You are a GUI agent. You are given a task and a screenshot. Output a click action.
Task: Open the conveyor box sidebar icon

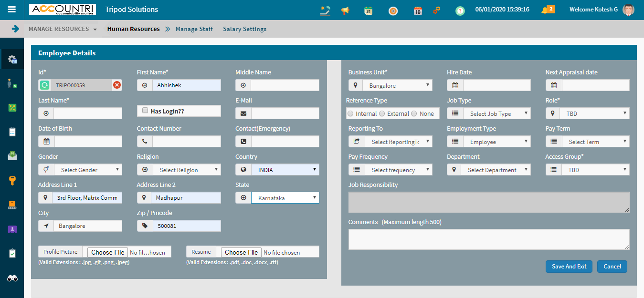coord(12,205)
